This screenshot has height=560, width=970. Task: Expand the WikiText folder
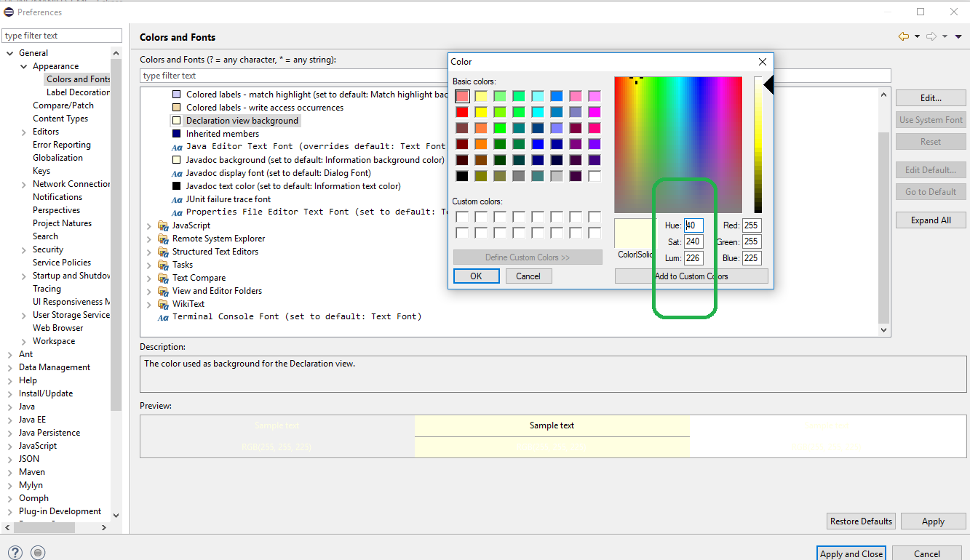(149, 305)
